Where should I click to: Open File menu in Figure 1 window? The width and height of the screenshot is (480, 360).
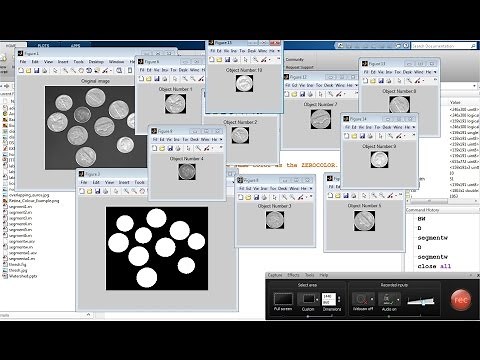point(22,62)
